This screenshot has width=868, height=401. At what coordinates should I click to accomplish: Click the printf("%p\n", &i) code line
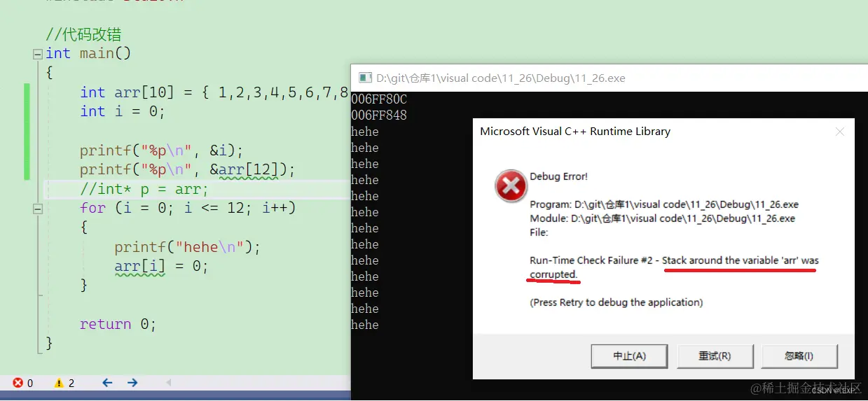[x=162, y=150]
